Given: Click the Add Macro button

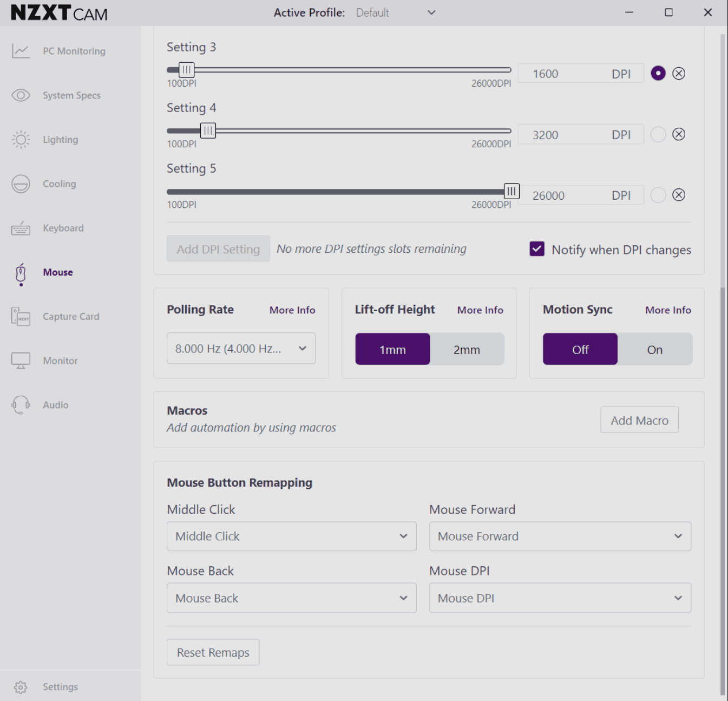Looking at the screenshot, I should pyautogui.click(x=639, y=421).
